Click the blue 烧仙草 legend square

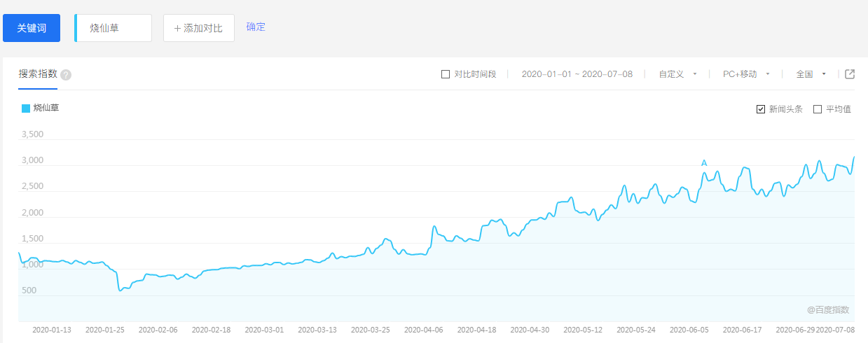coord(26,108)
